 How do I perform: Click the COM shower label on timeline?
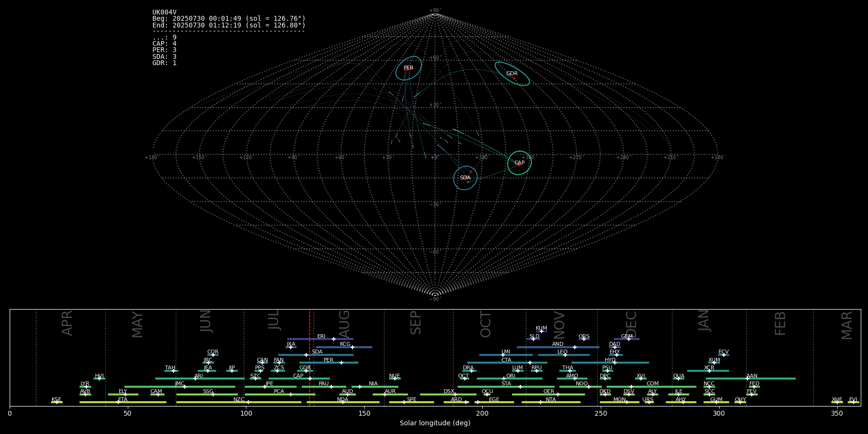(653, 384)
